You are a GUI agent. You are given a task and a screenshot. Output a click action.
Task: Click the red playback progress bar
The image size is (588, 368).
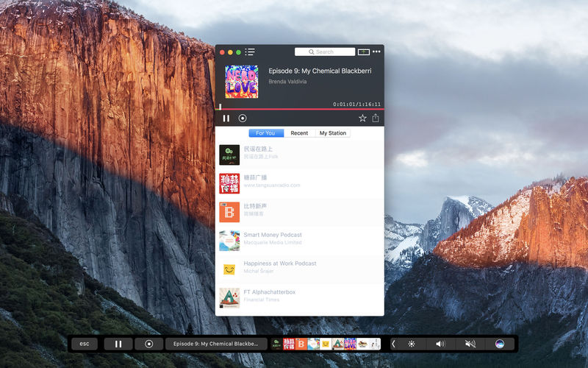(x=300, y=109)
